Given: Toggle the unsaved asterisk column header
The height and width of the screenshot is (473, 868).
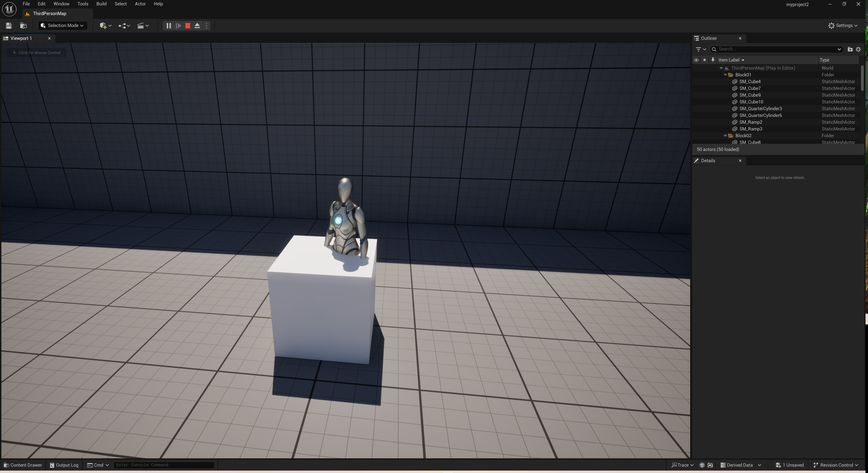Looking at the screenshot, I should (704, 60).
